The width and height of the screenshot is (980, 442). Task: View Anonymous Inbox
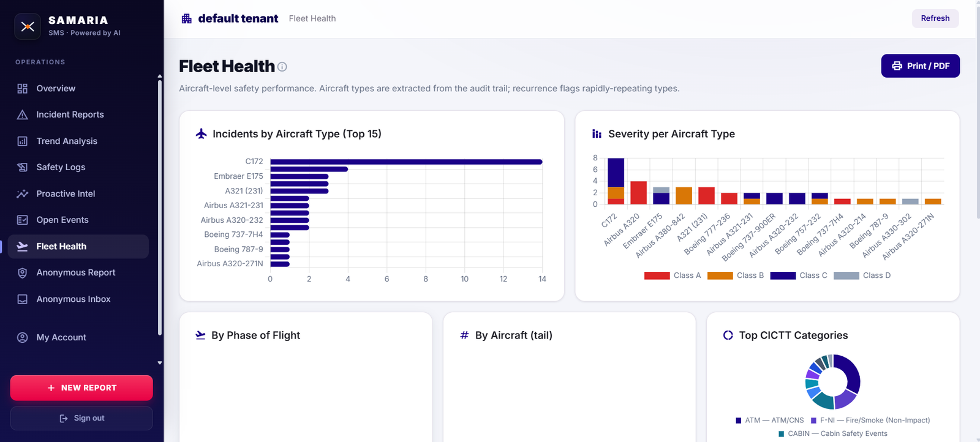pos(78,299)
